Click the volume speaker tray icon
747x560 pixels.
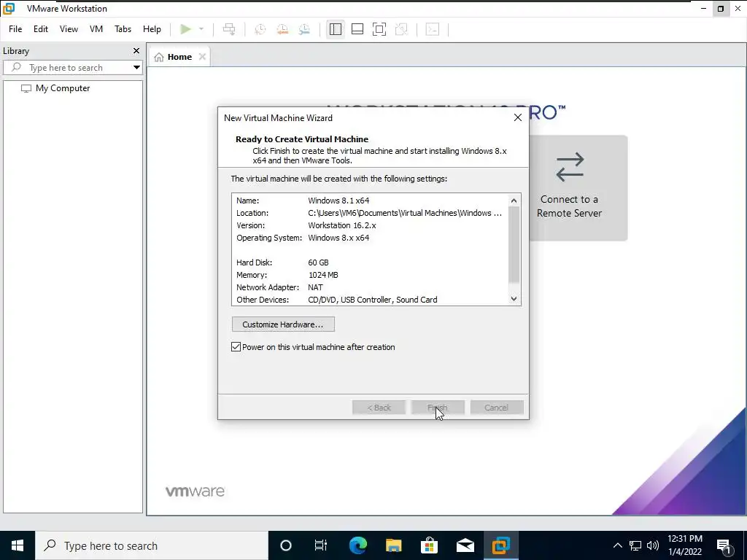pos(653,545)
